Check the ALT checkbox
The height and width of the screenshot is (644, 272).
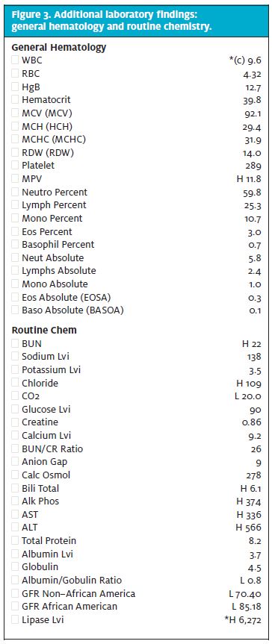pos(15,528)
